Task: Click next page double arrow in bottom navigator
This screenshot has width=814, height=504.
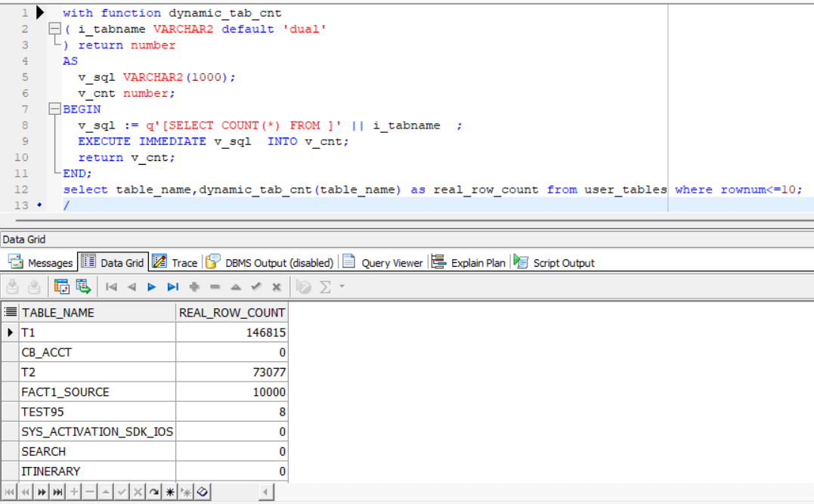Action: [41, 492]
